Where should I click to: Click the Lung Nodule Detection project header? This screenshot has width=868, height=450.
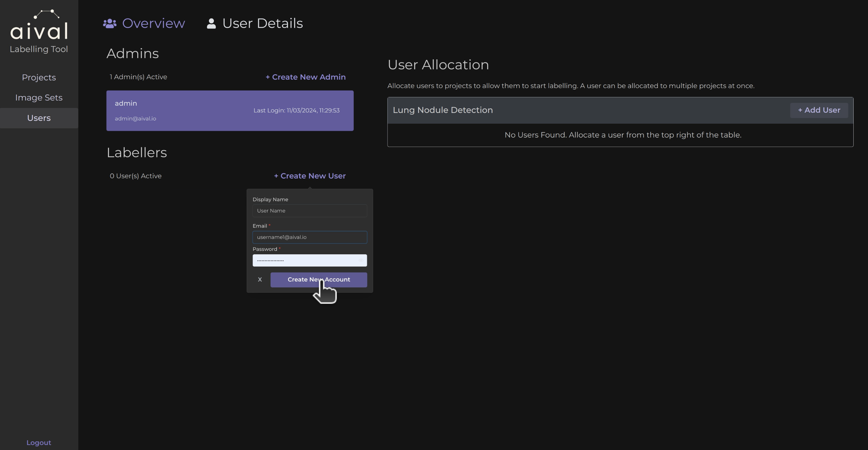[620, 110]
